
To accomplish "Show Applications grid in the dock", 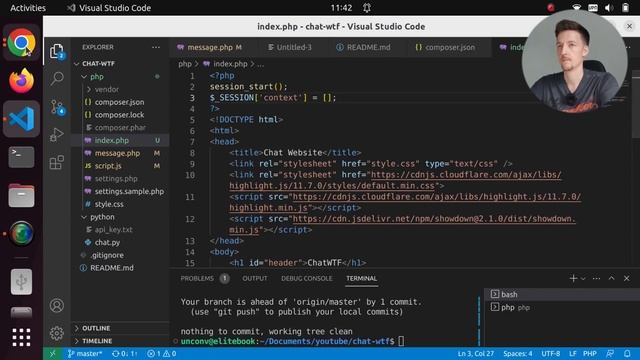I will 22,337.
